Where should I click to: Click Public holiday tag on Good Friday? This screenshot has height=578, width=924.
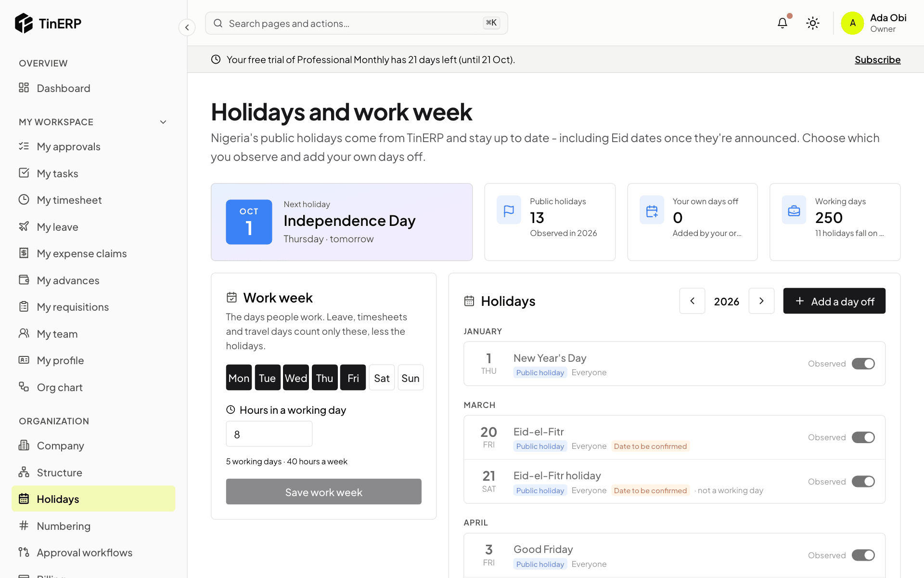(540, 564)
